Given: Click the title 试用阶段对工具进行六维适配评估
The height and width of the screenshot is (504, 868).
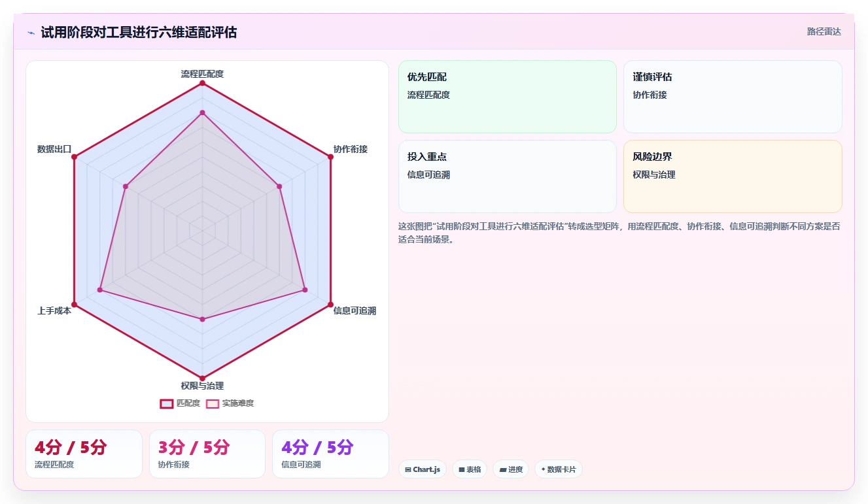Looking at the screenshot, I should coord(139,32).
